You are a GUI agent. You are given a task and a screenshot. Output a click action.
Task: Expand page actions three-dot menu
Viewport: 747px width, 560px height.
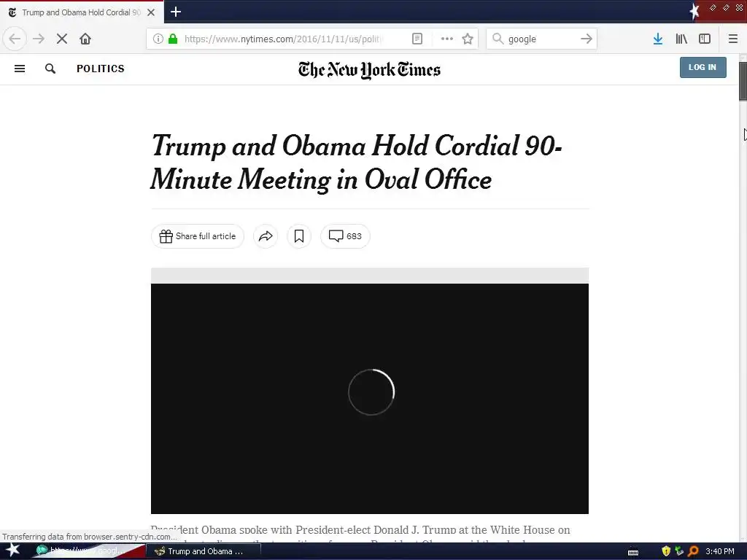(x=446, y=39)
